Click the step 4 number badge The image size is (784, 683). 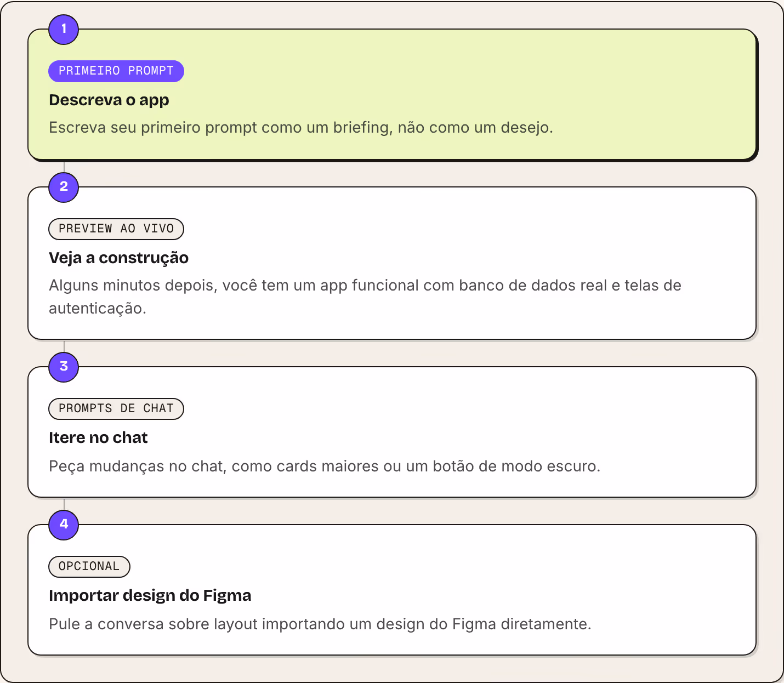click(x=64, y=525)
